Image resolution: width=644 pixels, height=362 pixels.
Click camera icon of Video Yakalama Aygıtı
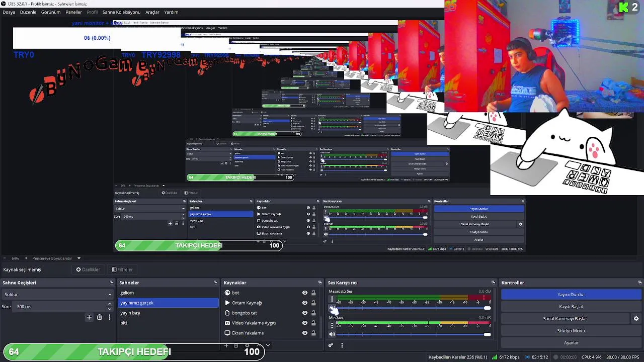tap(227, 323)
